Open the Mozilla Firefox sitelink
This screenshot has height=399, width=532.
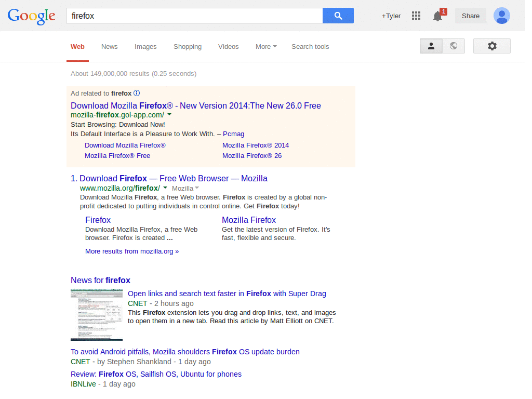point(249,220)
